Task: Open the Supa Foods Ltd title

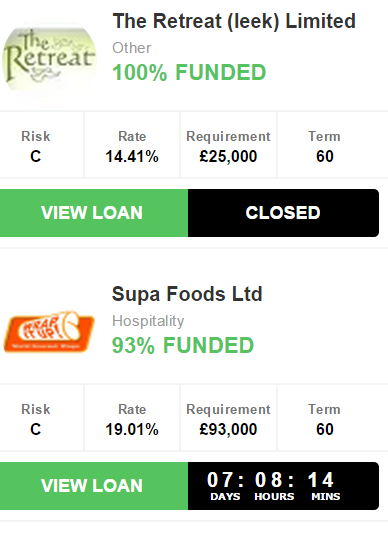Action: coord(187,294)
